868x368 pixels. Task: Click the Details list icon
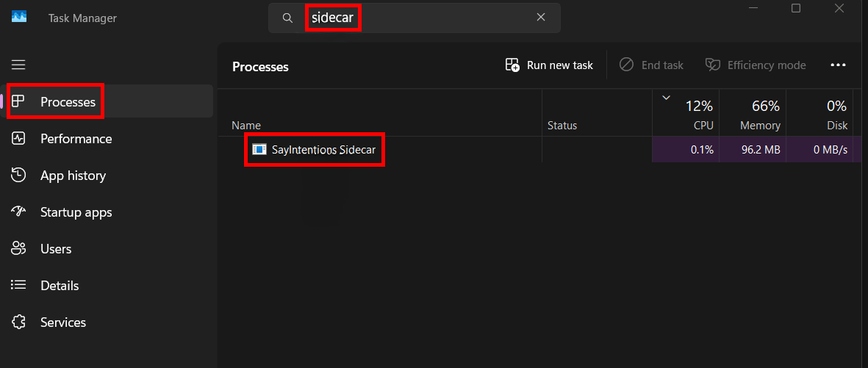point(18,286)
